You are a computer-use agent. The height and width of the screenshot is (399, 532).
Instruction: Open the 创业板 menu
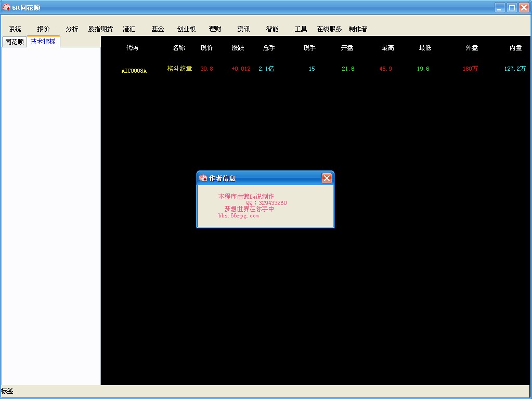(x=186, y=29)
